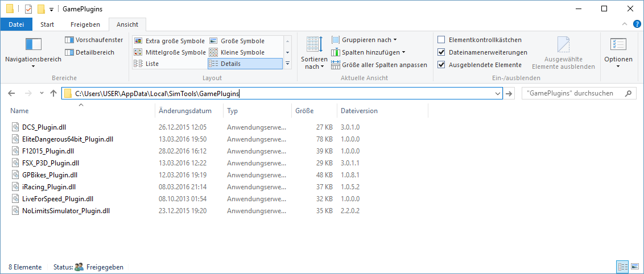
Task: Click the new folder quick access icon
Action: [x=40, y=9]
